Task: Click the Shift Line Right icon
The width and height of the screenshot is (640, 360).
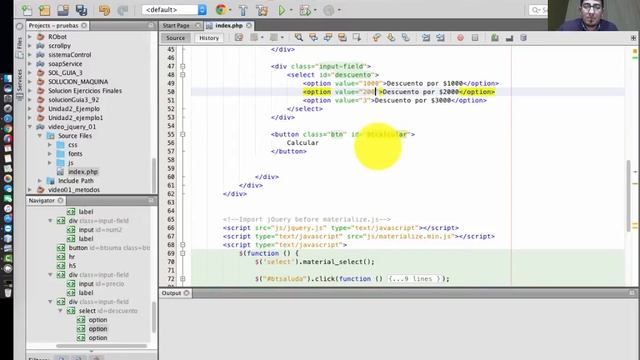Action: (x=440, y=38)
